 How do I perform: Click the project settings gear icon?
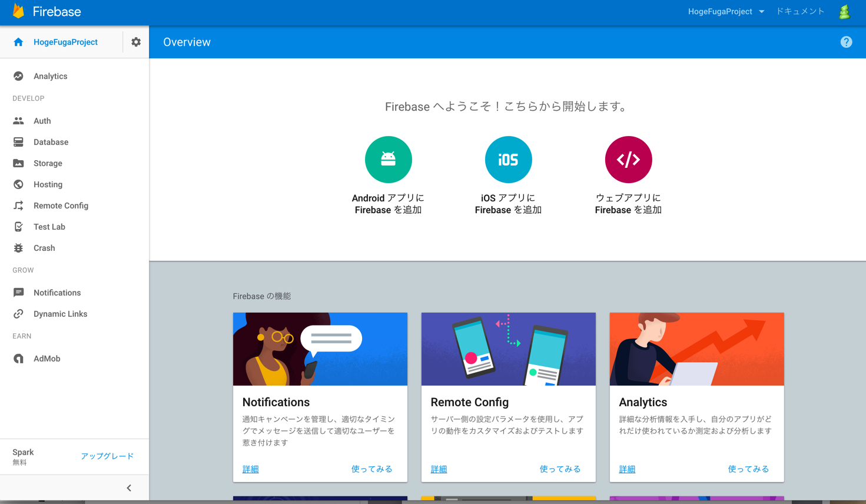[x=136, y=42]
